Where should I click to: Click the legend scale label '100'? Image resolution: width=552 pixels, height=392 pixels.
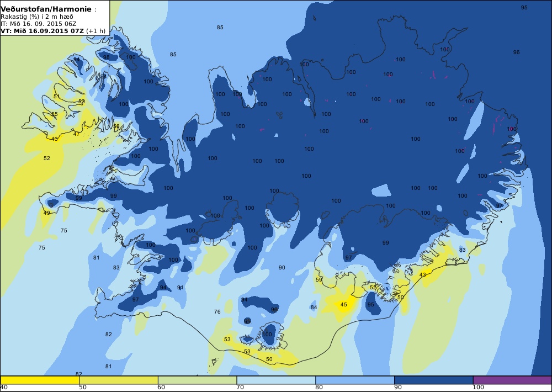[478, 388]
